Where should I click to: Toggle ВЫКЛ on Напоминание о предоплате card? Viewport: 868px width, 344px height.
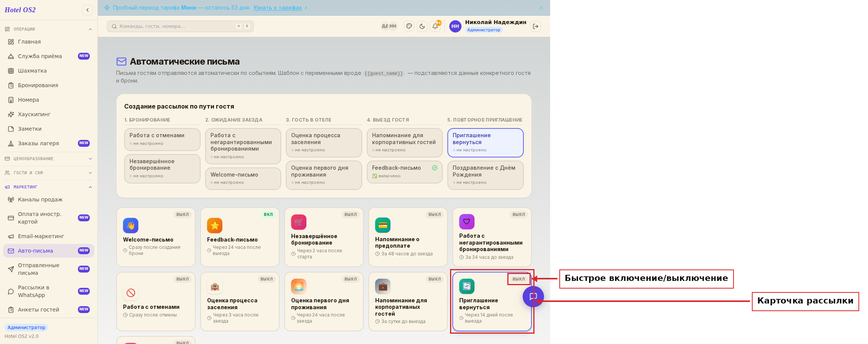(435, 214)
